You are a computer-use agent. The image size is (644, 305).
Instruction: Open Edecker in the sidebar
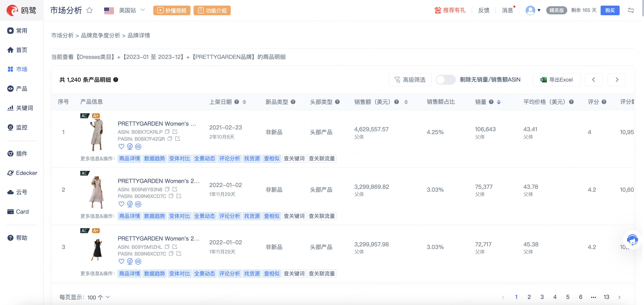22,173
